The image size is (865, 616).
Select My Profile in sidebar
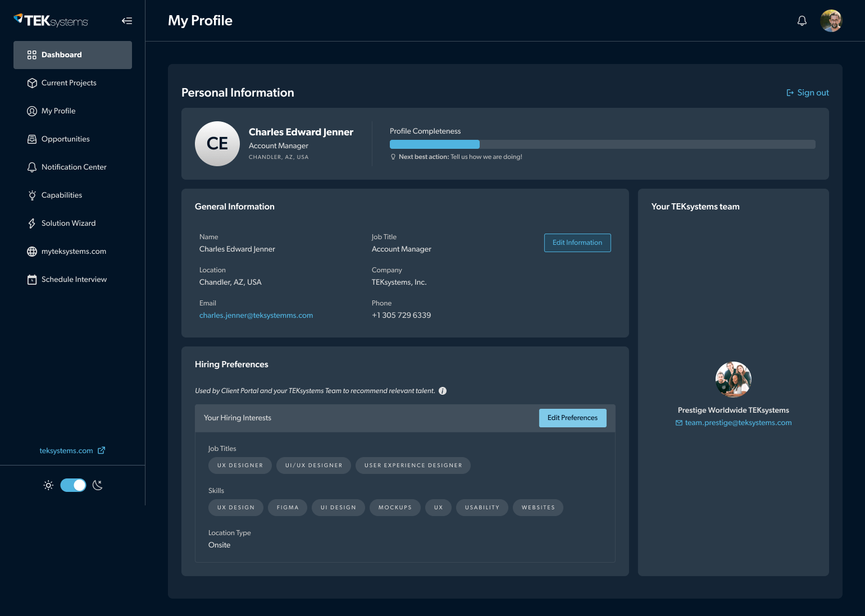(x=72, y=111)
